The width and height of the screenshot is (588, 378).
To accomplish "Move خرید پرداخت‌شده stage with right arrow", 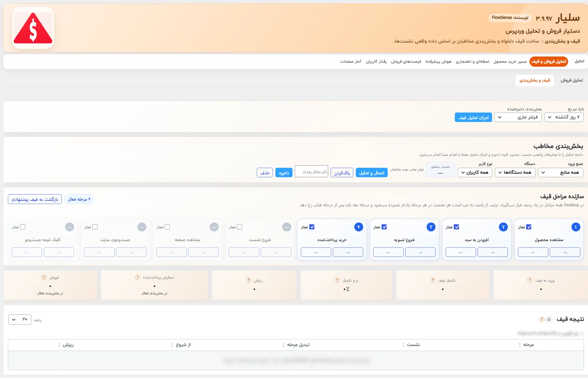I will [348, 252].
